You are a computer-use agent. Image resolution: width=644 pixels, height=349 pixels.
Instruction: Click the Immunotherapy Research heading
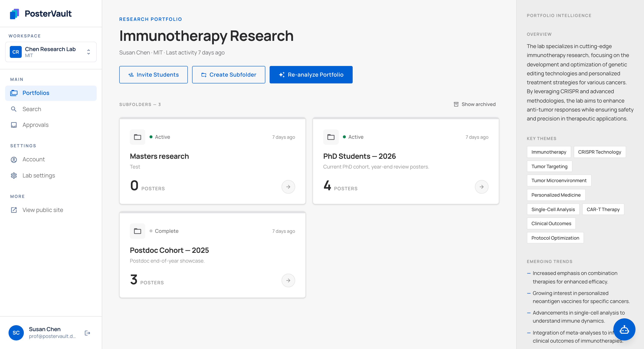[x=206, y=36]
